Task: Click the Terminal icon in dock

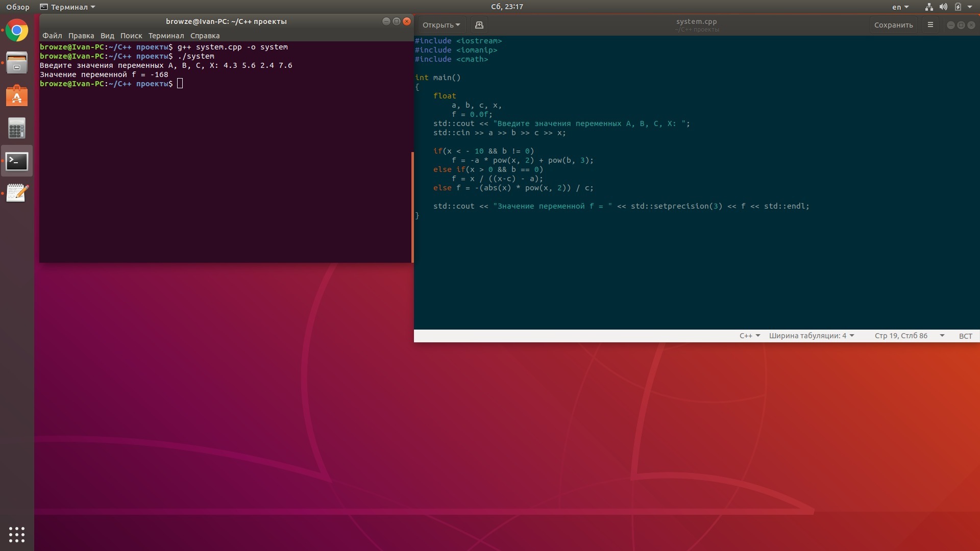Action: pyautogui.click(x=17, y=161)
